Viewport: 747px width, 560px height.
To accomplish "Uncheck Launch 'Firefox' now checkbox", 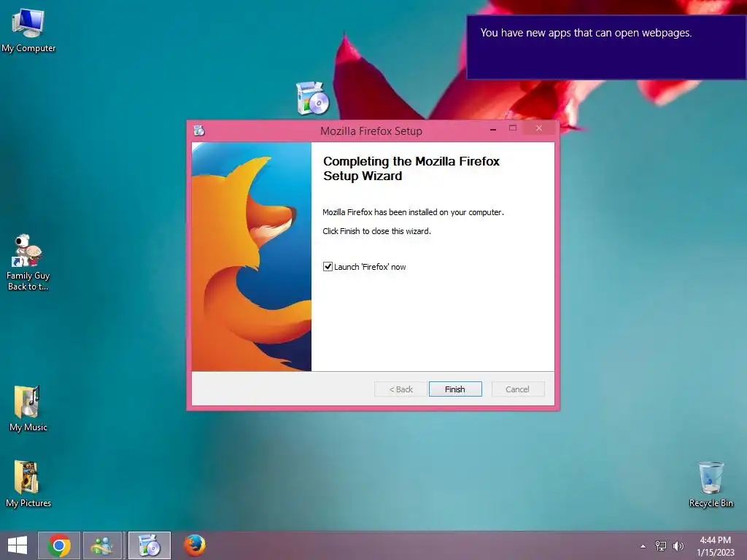I will point(328,267).
